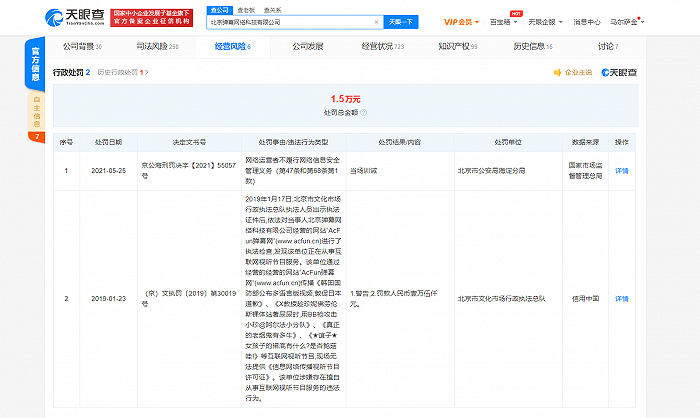Viewport: 700px width, 418px height.
Task: Click the 1.5万元 penalty total
Action: [345, 99]
